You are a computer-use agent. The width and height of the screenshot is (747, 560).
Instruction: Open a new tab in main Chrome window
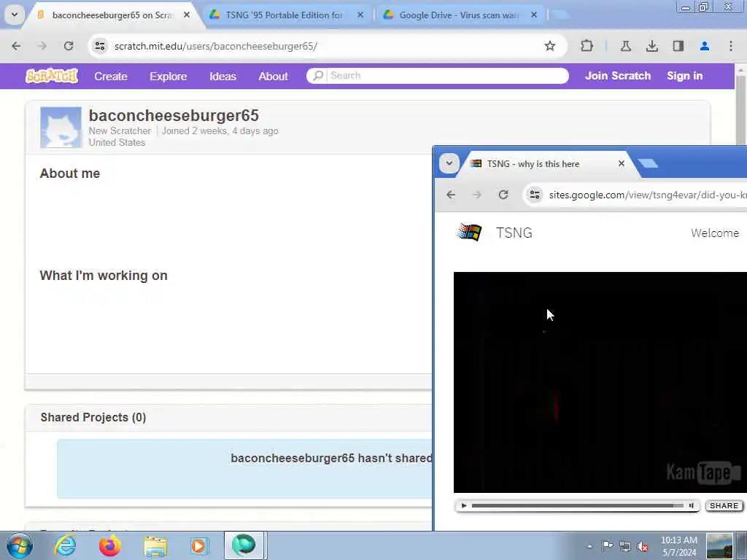[561, 15]
